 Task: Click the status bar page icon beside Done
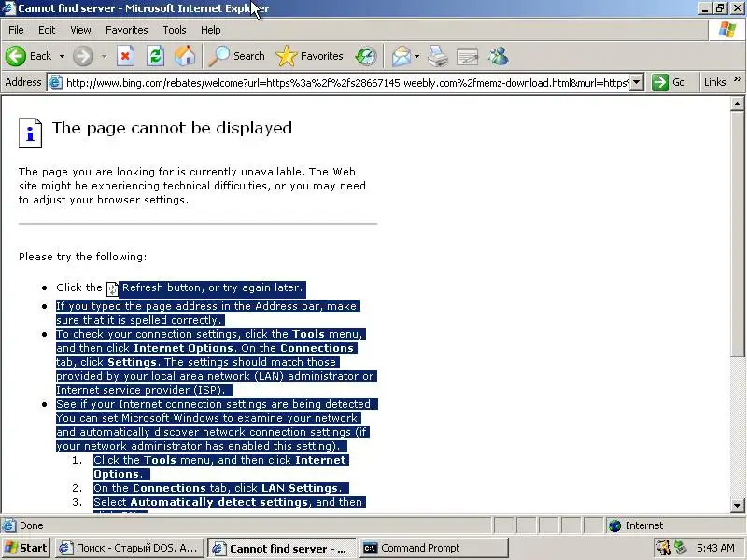coord(8,525)
